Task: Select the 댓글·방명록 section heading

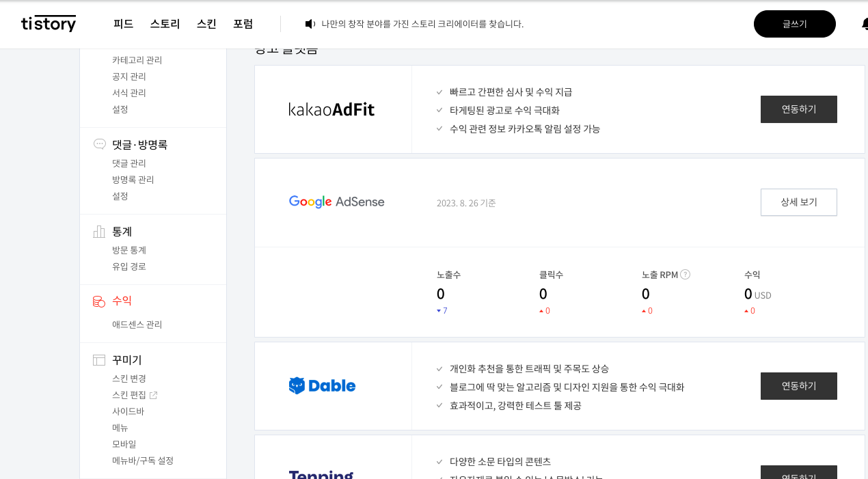Action: tap(139, 144)
